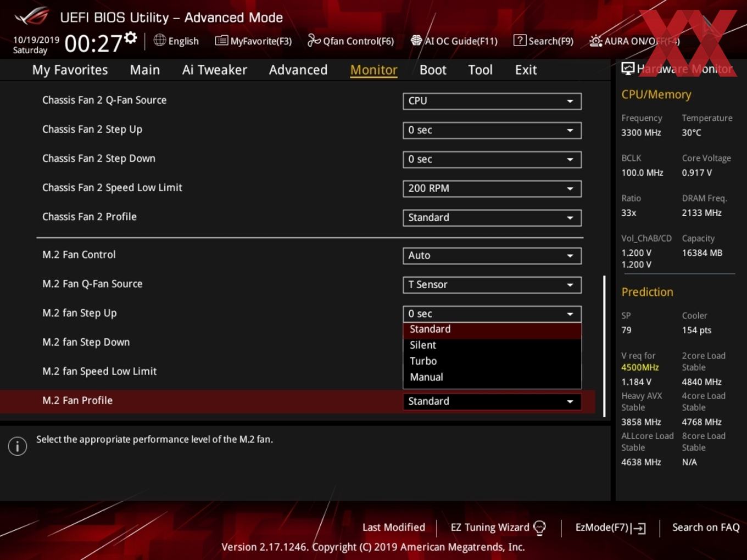Click the 10/19/2019 date text

[36, 40]
